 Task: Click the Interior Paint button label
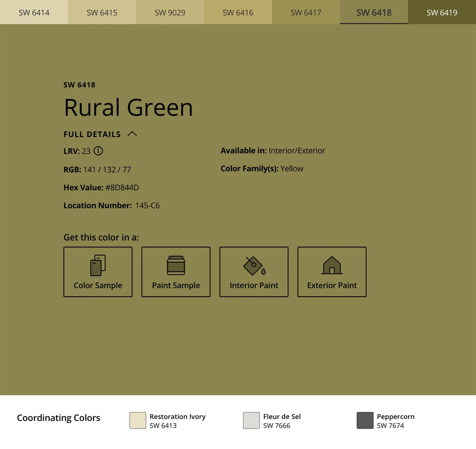(254, 285)
